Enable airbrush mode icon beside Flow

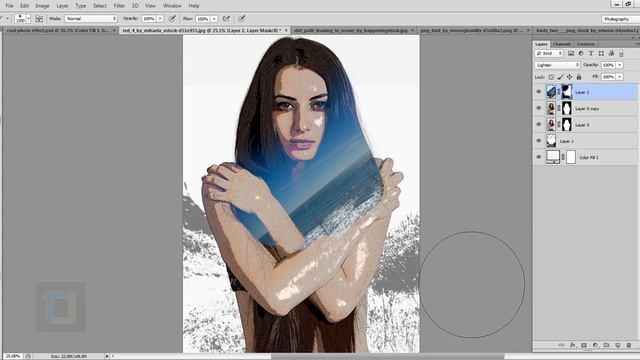point(226,19)
